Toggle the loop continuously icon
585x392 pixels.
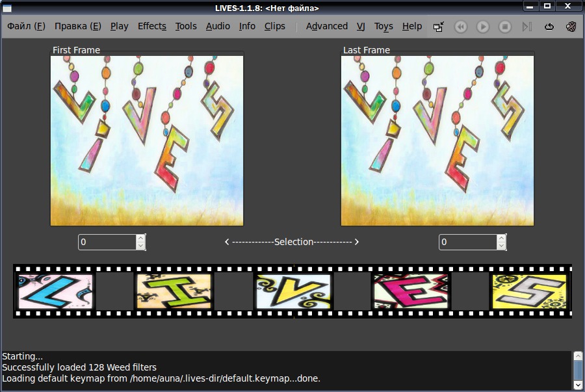coord(549,27)
